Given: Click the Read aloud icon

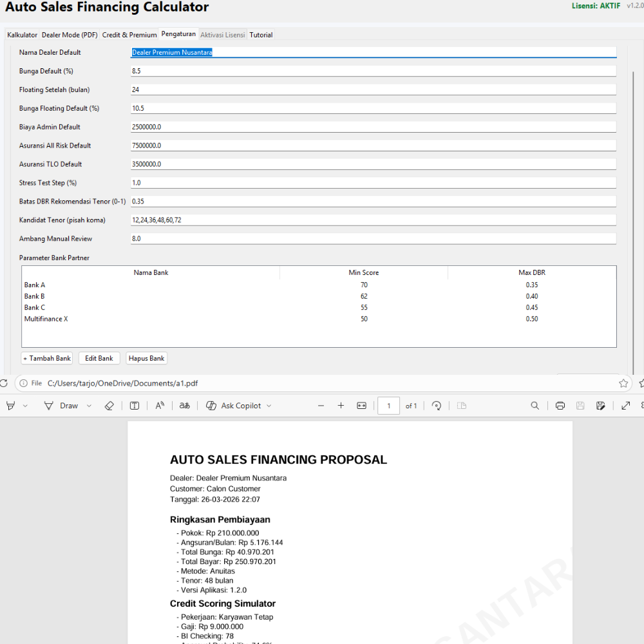Looking at the screenshot, I should [160, 406].
